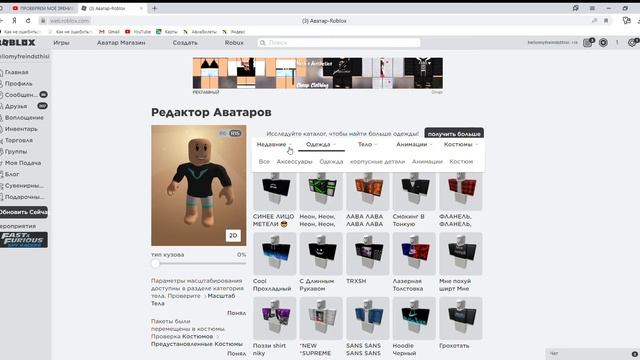This screenshot has height=360, width=640.
Task: Toggle the 2D avatar view button
Action: click(233, 236)
